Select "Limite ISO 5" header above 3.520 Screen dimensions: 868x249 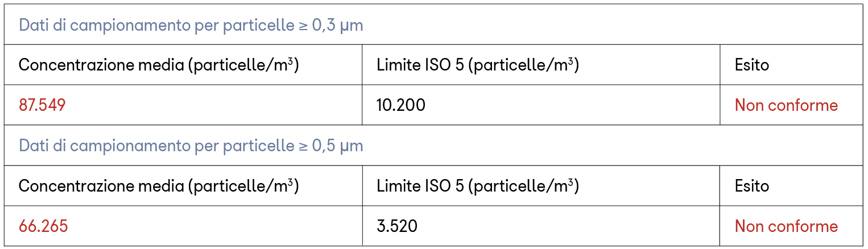(x=421, y=186)
